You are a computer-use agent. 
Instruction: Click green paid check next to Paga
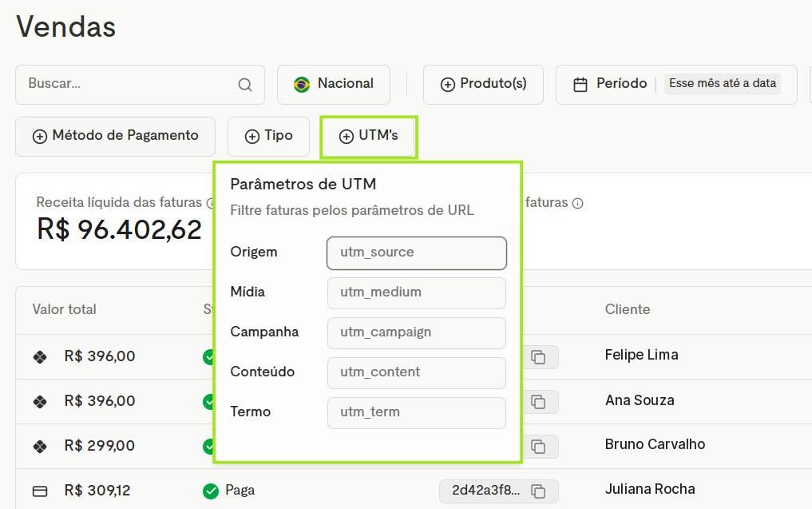click(211, 491)
